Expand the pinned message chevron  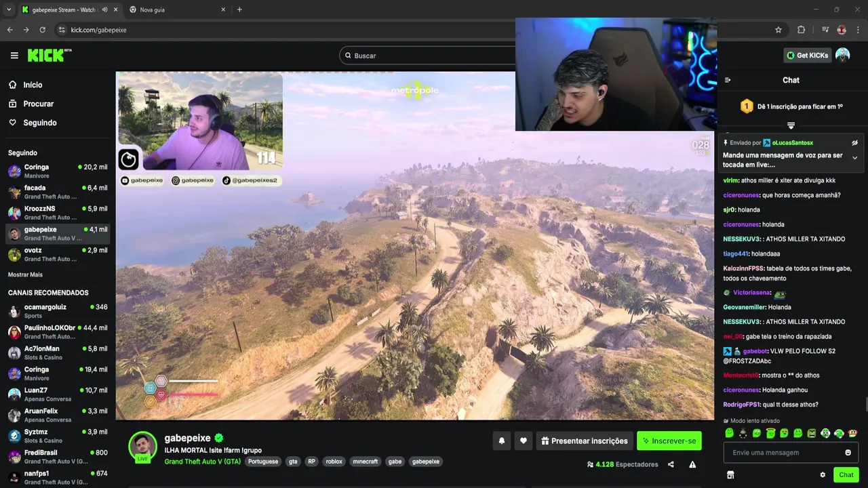[854, 158]
